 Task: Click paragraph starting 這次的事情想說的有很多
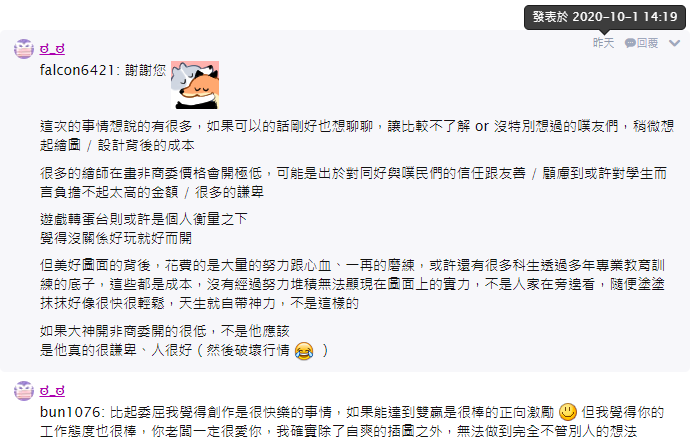pyautogui.click(x=357, y=136)
